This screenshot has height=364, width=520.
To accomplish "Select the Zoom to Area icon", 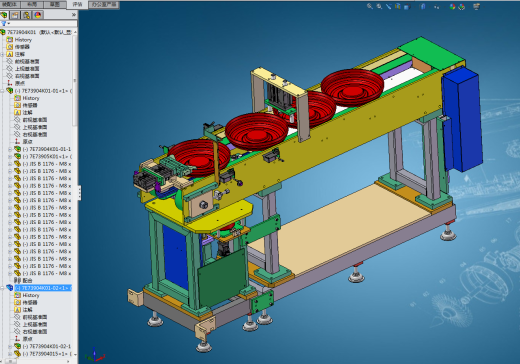I will coord(379,6).
